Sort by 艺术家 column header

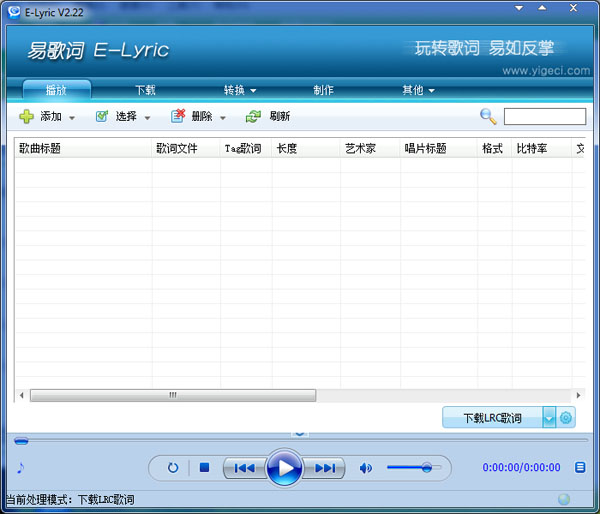click(370, 148)
